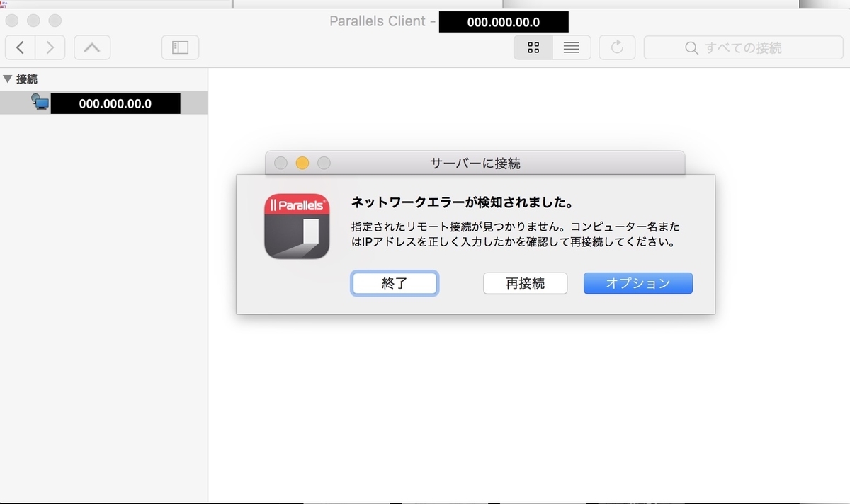Viewport: 850px width, 504px height.
Task: Open the オプション dialog
Action: (637, 282)
